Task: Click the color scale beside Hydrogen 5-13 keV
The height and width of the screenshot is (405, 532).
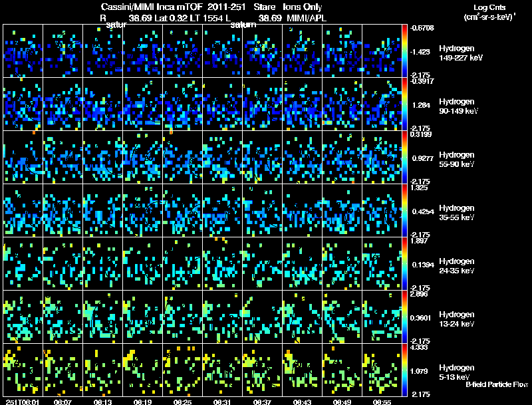Action: click(x=404, y=370)
